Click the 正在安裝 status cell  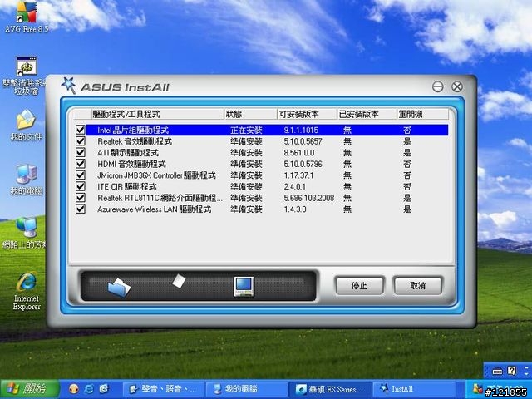pos(246,130)
